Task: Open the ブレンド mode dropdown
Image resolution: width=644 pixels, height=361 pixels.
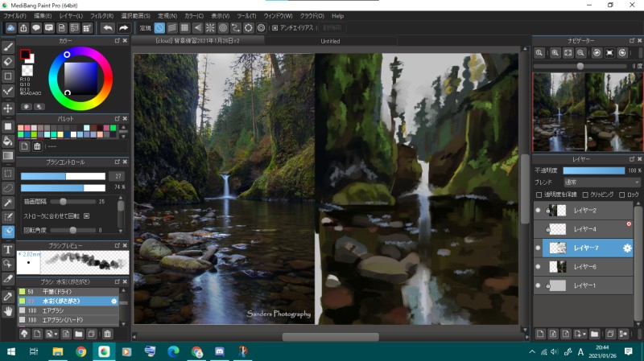Action: tap(601, 183)
